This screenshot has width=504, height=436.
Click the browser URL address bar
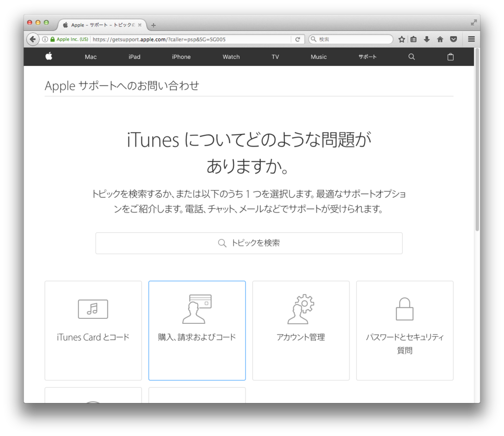pyautogui.click(x=191, y=39)
